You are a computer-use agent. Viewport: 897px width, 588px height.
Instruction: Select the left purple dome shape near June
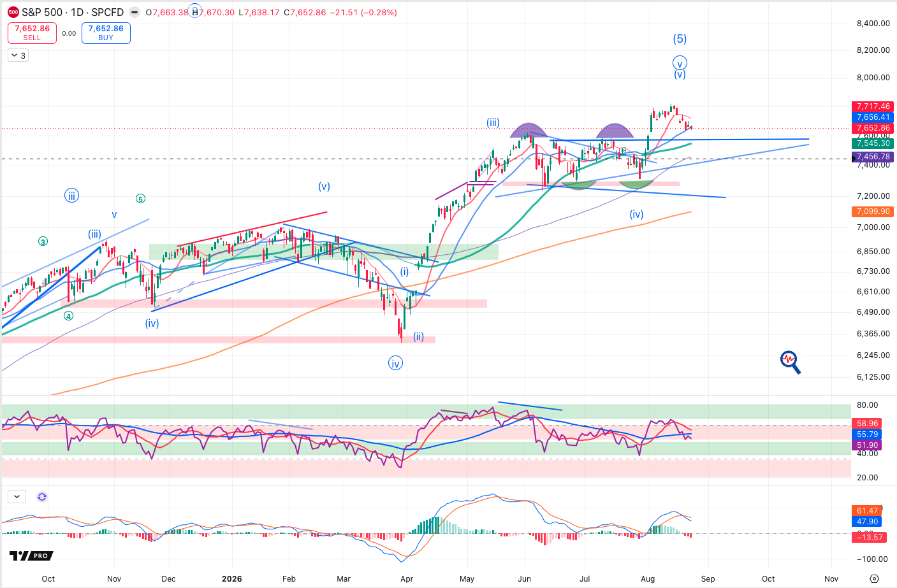(x=529, y=131)
